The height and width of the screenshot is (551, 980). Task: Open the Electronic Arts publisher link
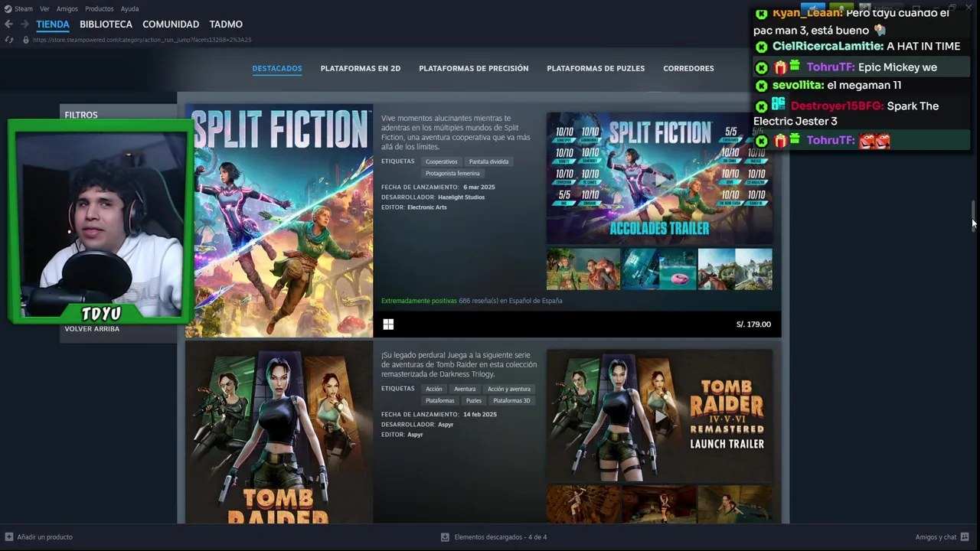pos(427,207)
